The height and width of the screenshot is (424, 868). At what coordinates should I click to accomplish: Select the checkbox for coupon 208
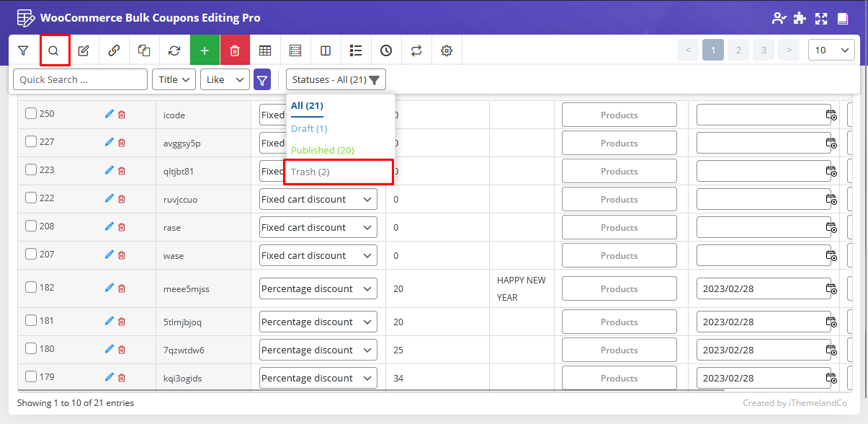(31, 226)
